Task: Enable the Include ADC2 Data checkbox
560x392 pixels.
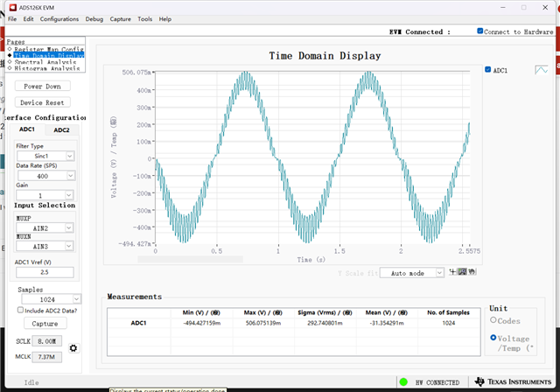Action: pos(20,310)
